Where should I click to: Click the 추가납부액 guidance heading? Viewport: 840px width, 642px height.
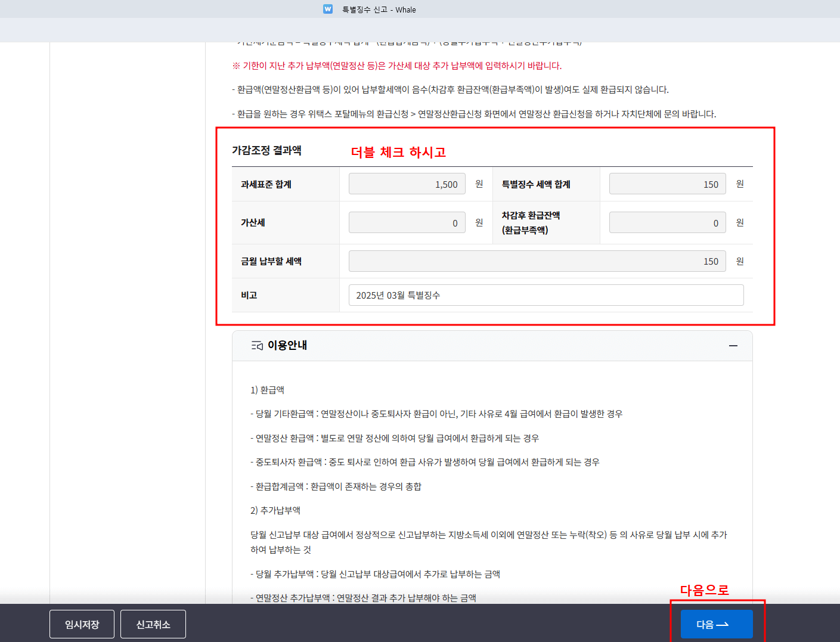[x=275, y=510]
